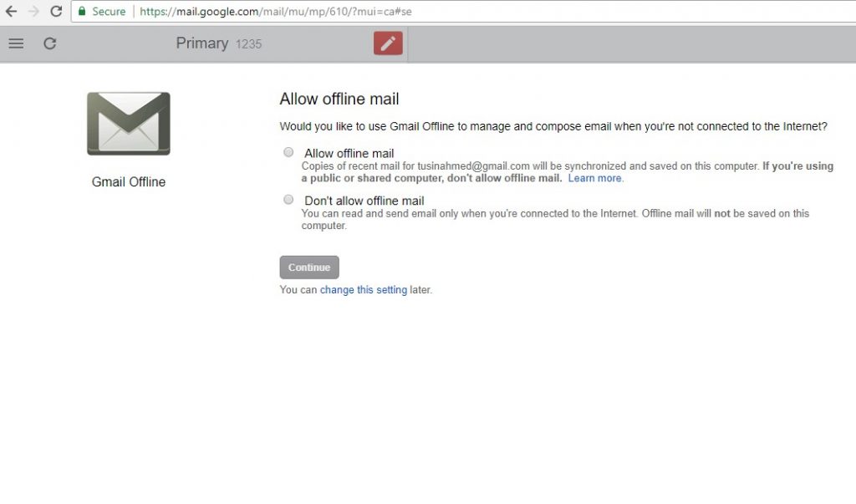
Task: Click the 'Secure' label in the address bar
Action: tap(109, 12)
